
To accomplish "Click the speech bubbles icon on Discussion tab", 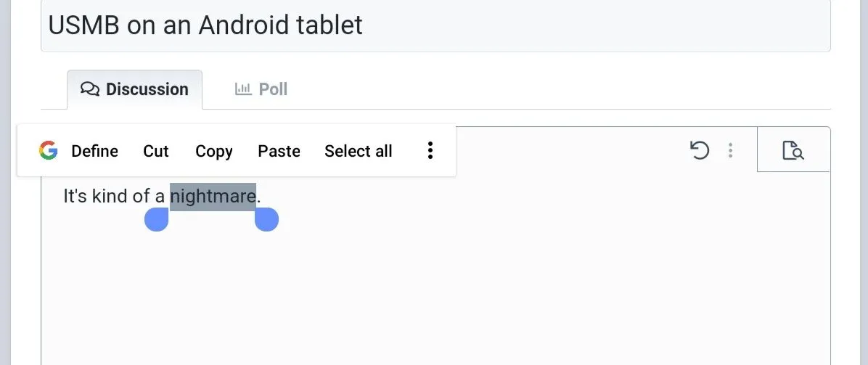I will 90,89.
